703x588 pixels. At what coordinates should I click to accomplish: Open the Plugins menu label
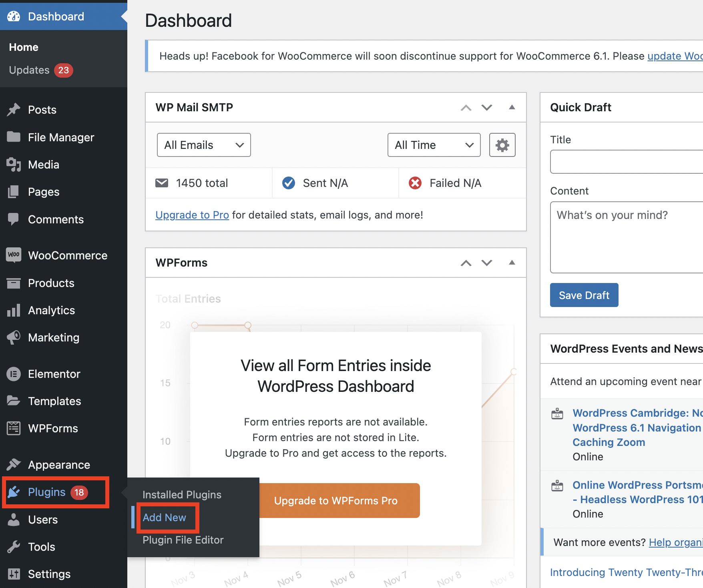click(46, 492)
